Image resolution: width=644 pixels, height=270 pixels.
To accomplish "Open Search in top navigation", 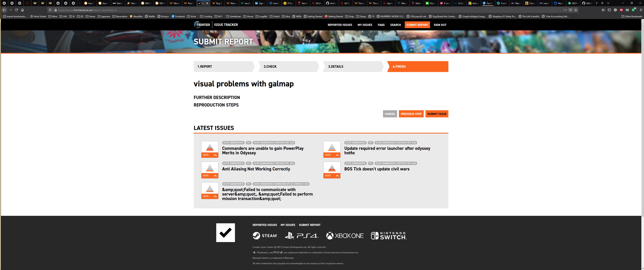I will 396,25.
